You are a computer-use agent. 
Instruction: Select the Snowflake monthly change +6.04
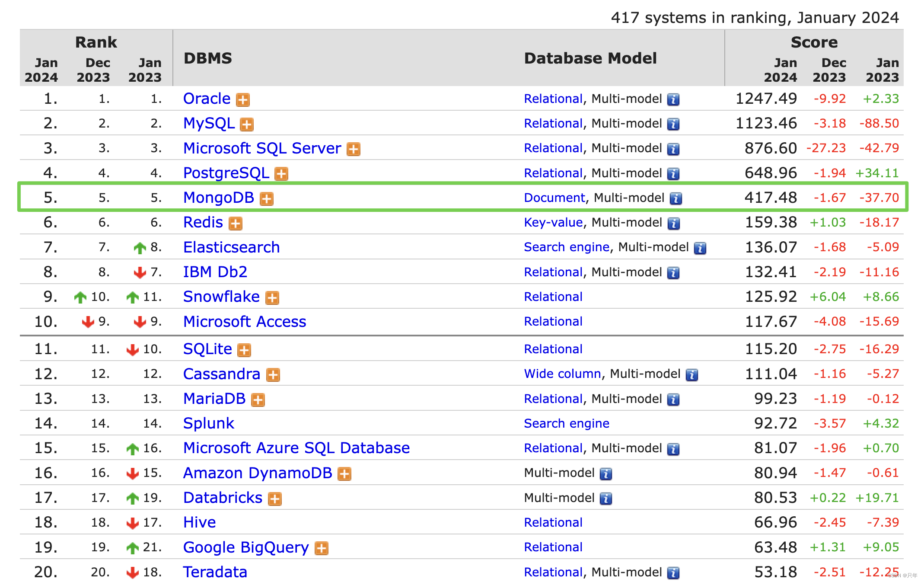pyautogui.click(x=828, y=297)
